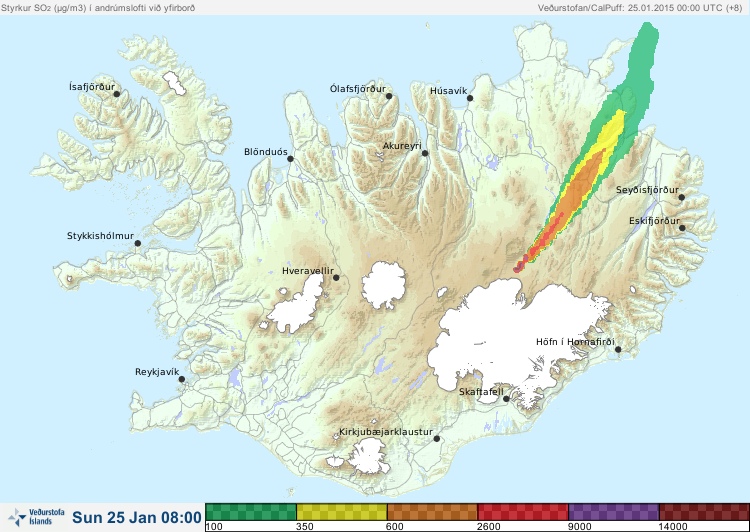This screenshot has width=750, height=532.
Task: Click the Ólafsfjörður city marker dot
Action: [x=389, y=96]
